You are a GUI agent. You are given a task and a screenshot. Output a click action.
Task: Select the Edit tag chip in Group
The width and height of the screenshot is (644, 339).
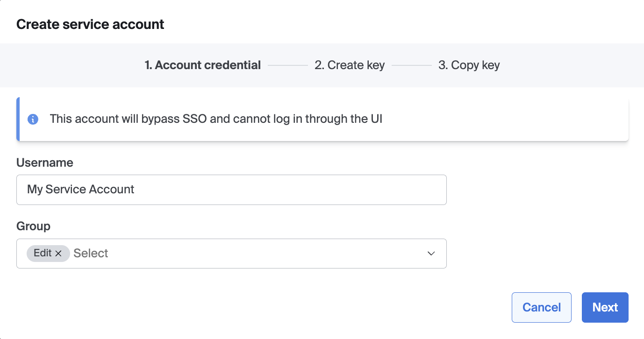pyautogui.click(x=43, y=253)
